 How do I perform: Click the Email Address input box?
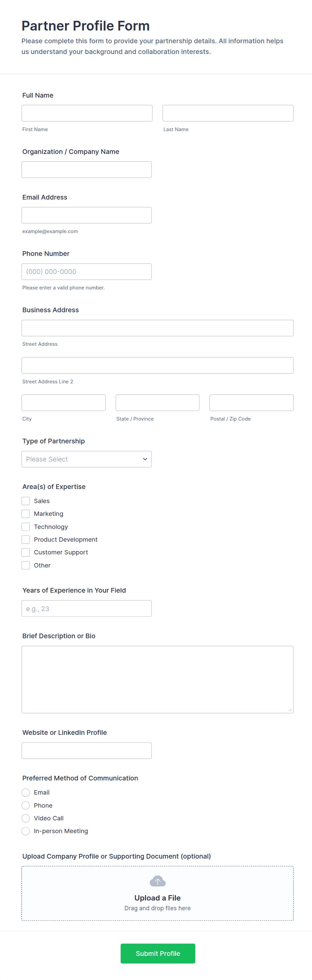[x=86, y=215]
